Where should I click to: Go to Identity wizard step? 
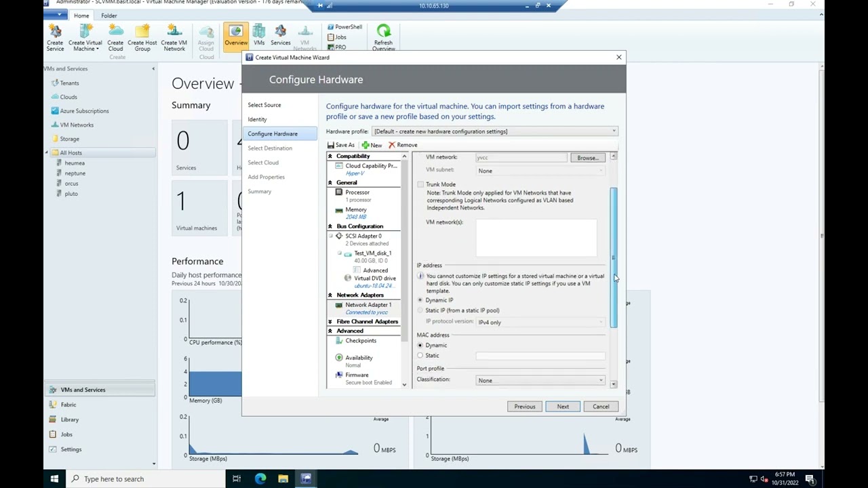point(257,119)
